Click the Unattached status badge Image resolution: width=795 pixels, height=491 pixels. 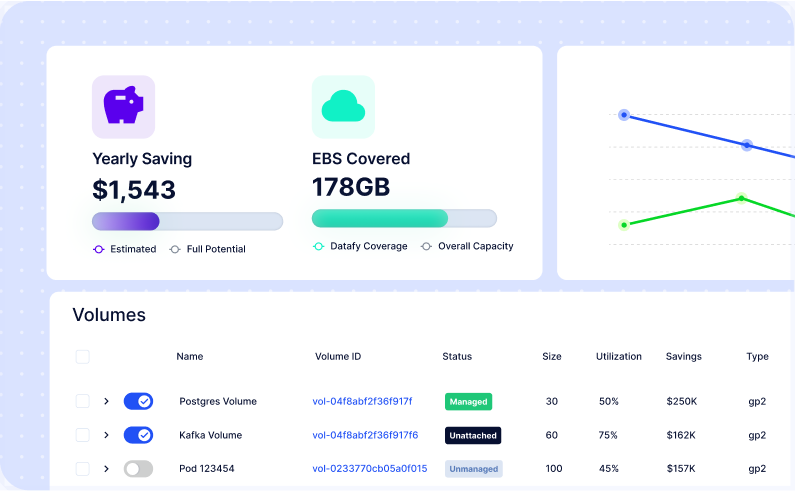(473, 435)
